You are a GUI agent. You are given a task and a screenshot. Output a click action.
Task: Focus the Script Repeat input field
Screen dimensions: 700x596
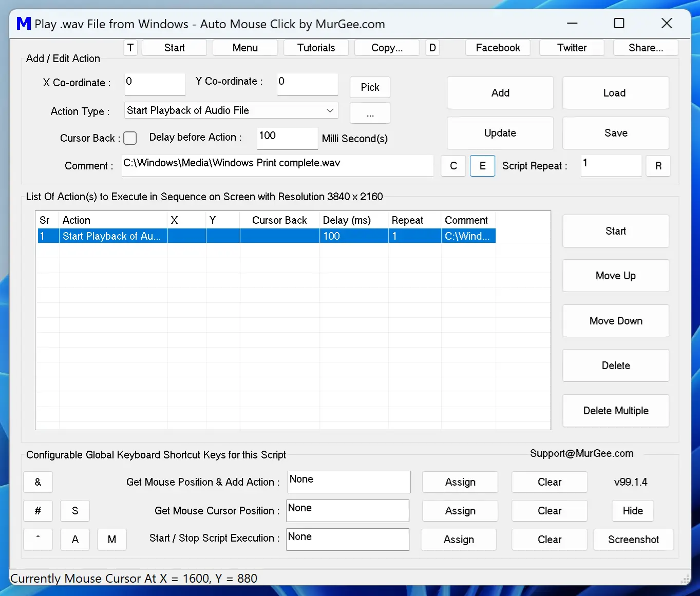(x=611, y=165)
